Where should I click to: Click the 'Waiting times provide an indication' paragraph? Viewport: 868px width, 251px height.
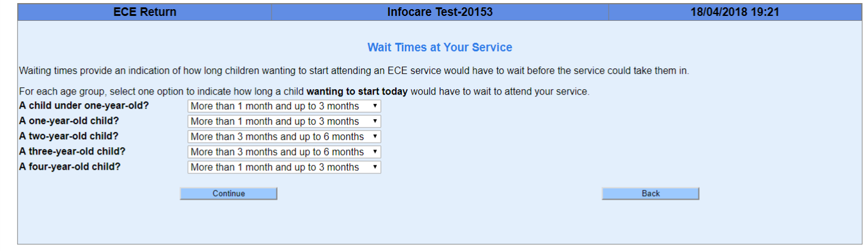pos(354,71)
